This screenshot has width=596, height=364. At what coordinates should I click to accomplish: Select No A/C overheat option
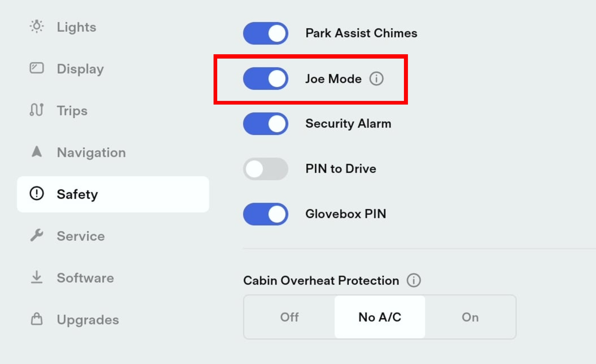pos(380,317)
